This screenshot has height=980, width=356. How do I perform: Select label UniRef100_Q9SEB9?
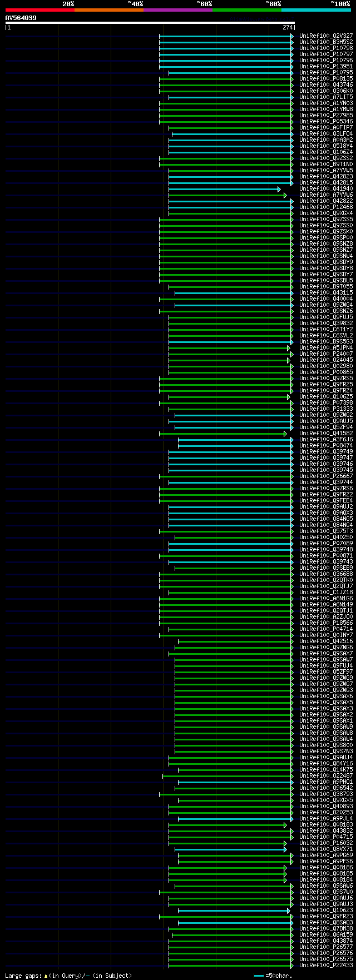tap(326, 568)
